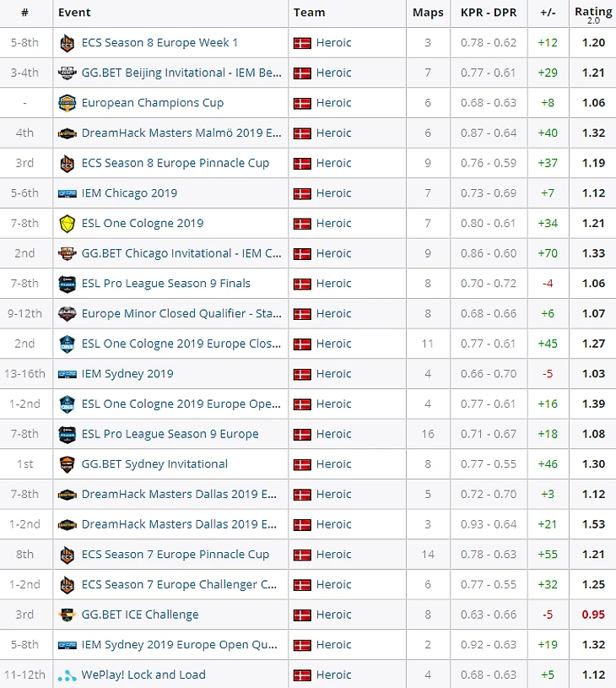Click the ESL One Cologne 2019 Europe Open qualifier logo
Screen dimensions: 616x688
click(68, 404)
